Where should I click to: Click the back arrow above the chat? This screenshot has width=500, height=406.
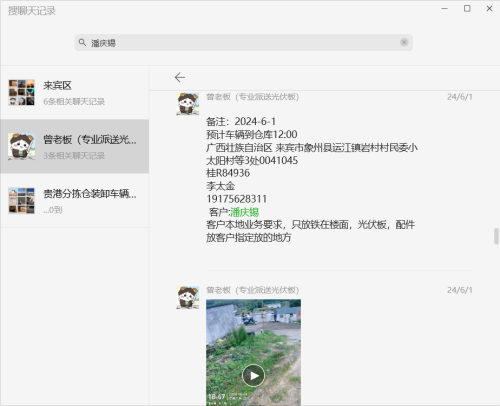tap(180, 77)
